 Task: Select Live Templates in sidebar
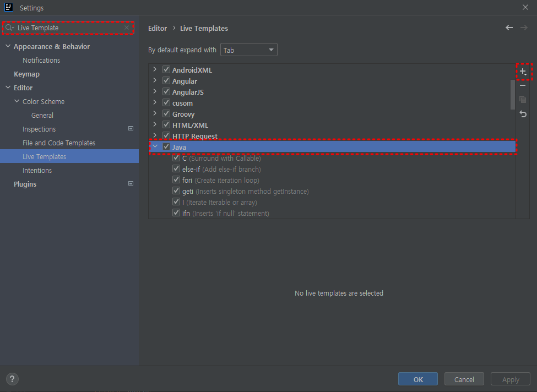click(69, 156)
